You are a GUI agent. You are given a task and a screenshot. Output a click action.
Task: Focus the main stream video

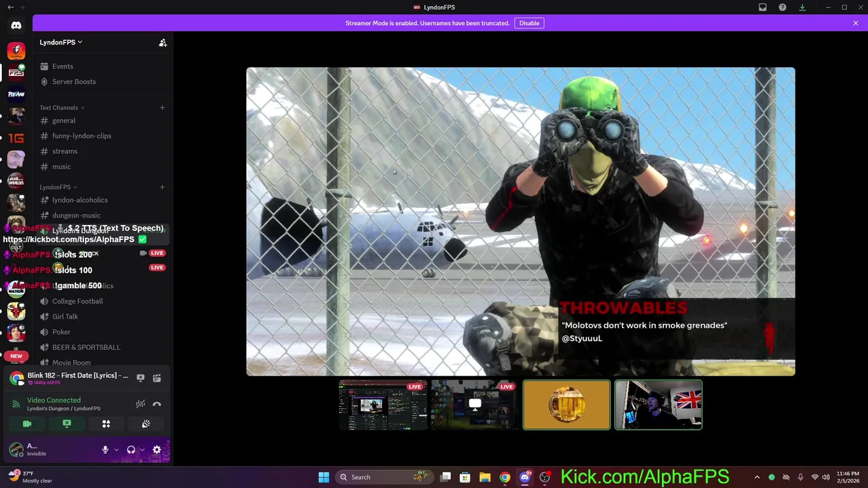521,222
